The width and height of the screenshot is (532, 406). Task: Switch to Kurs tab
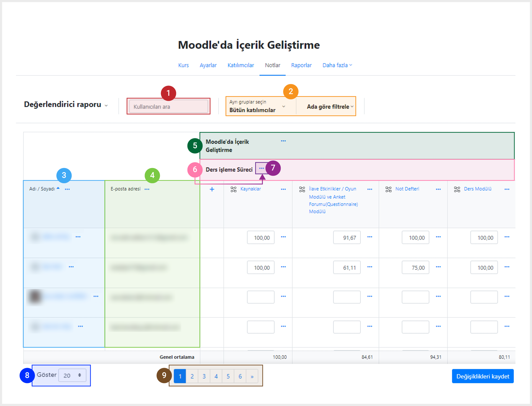183,65
